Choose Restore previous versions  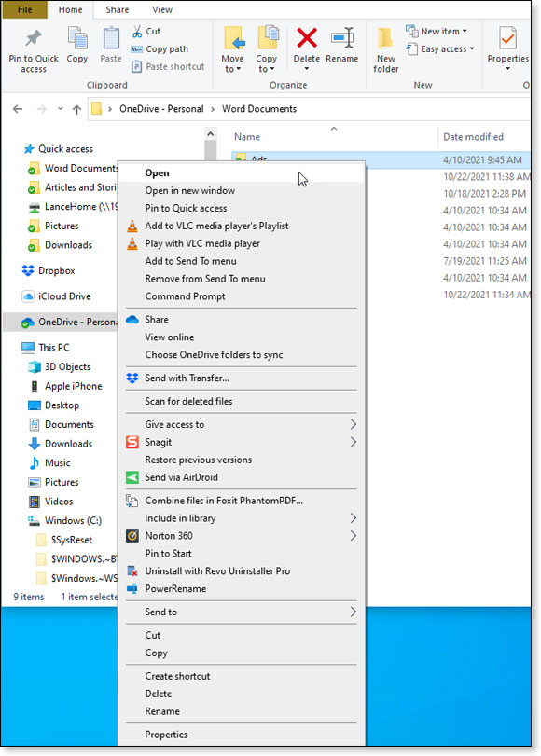(242, 460)
